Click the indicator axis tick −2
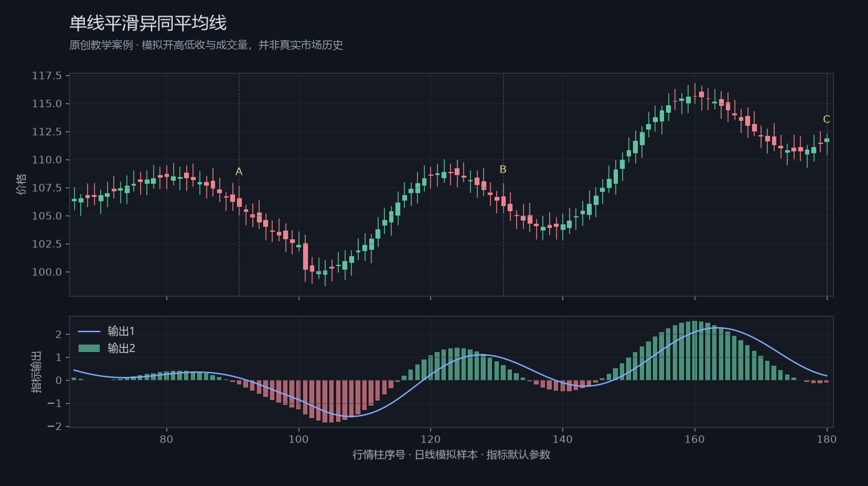The width and height of the screenshot is (868, 486). click(x=54, y=426)
